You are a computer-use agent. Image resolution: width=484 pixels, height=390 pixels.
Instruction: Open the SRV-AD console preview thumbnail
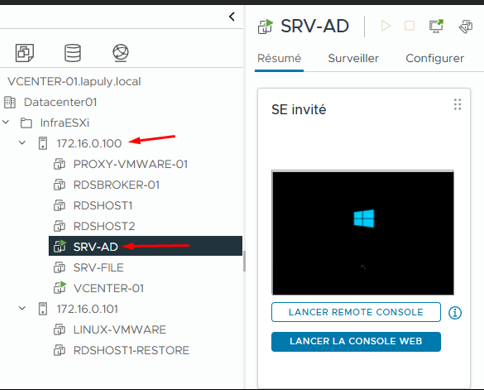pos(363,233)
